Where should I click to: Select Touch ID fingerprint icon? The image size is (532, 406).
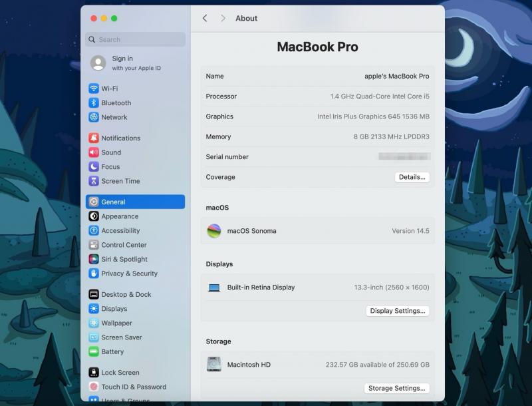click(x=94, y=387)
